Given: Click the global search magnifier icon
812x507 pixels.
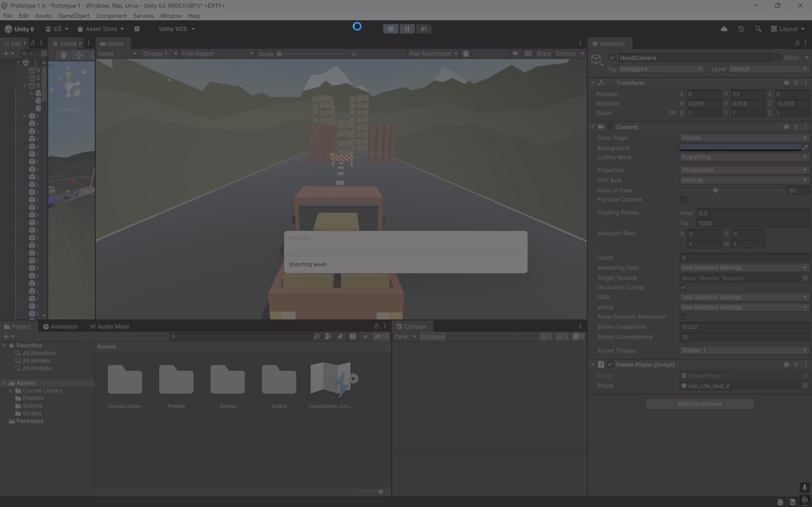Looking at the screenshot, I should click(x=758, y=29).
